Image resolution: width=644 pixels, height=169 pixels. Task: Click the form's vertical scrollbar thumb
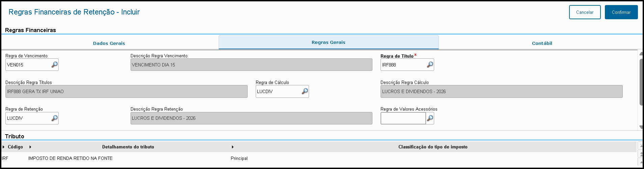tap(641, 82)
